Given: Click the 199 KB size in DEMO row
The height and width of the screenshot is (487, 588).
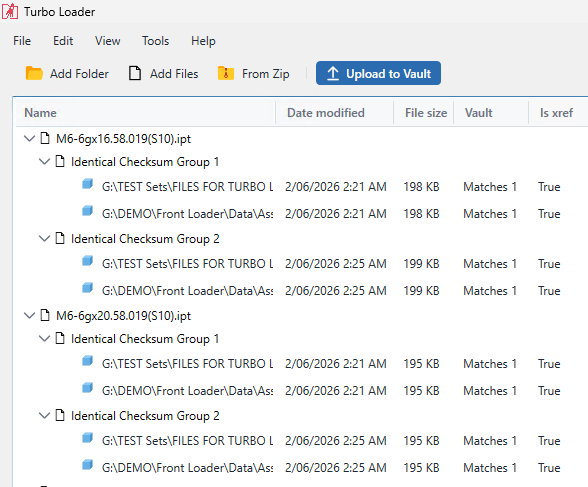Looking at the screenshot, I should pyautogui.click(x=421, y=290).
